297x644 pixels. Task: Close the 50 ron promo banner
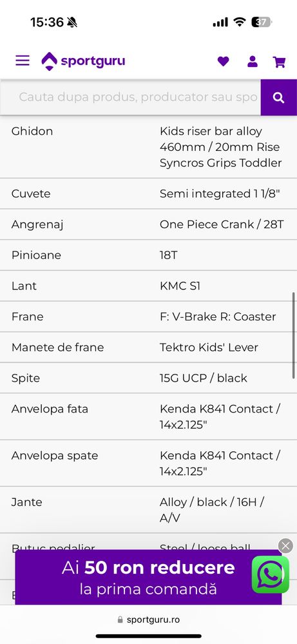click(285, 546)
